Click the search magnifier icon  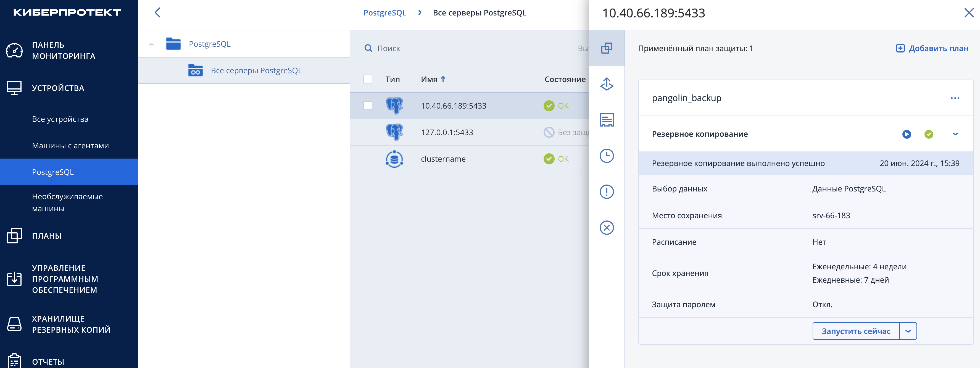[x=368, y=48]
